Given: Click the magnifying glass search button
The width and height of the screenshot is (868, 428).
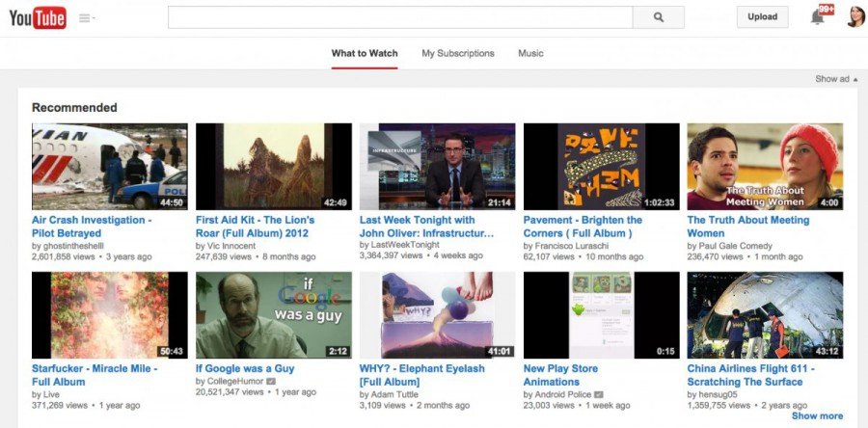Looking at the screenshot, I should (658, 17).
